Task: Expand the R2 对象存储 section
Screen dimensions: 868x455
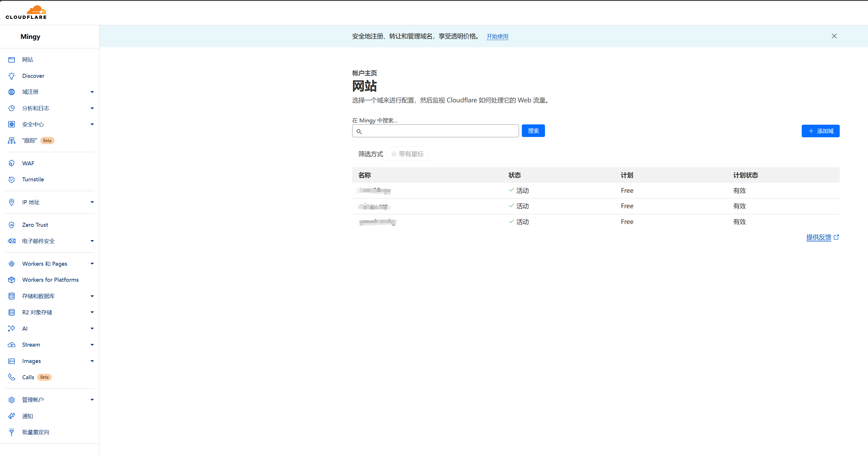Action: tap(92, 312)
